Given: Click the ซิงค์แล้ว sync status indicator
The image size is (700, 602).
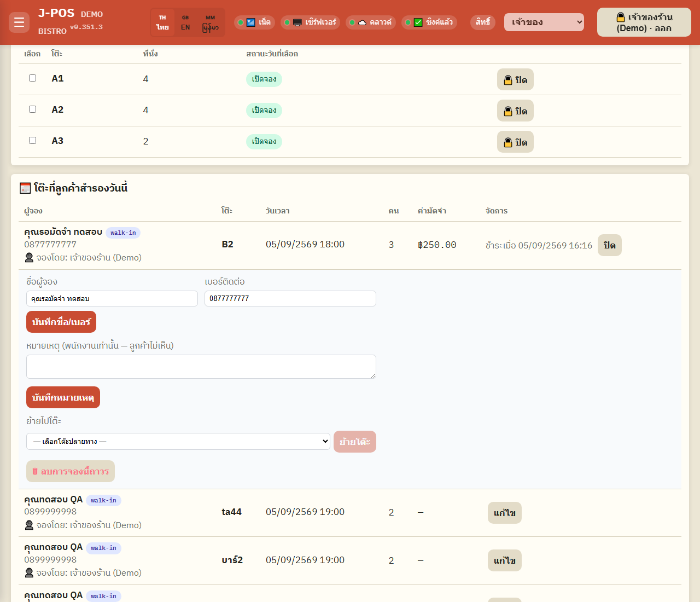Looking at the screenshot, I should 429,22.
